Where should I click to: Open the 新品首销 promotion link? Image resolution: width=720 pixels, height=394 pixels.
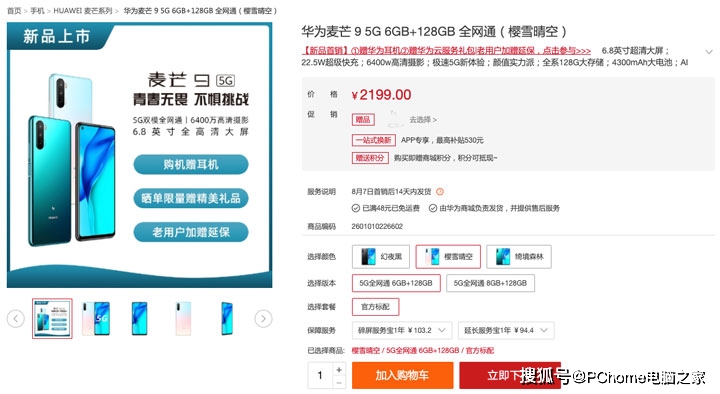point(446,51)
